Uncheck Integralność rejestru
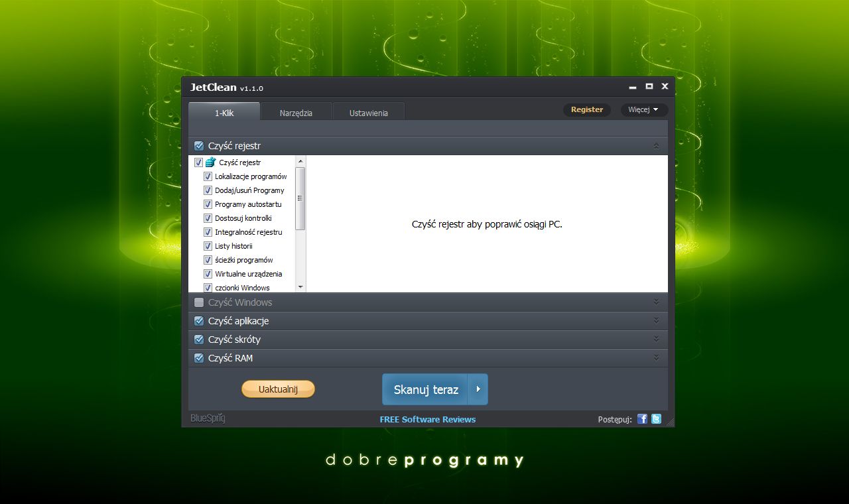This screenshot has width=849, height=504. point(208,232)
